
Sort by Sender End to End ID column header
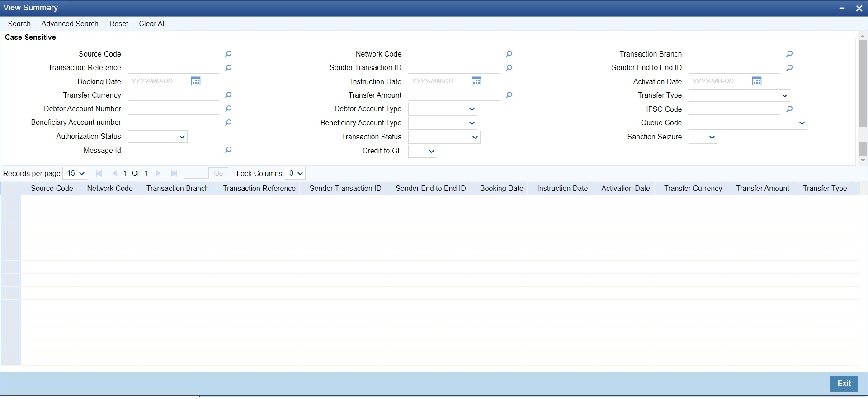coord(431,188)
